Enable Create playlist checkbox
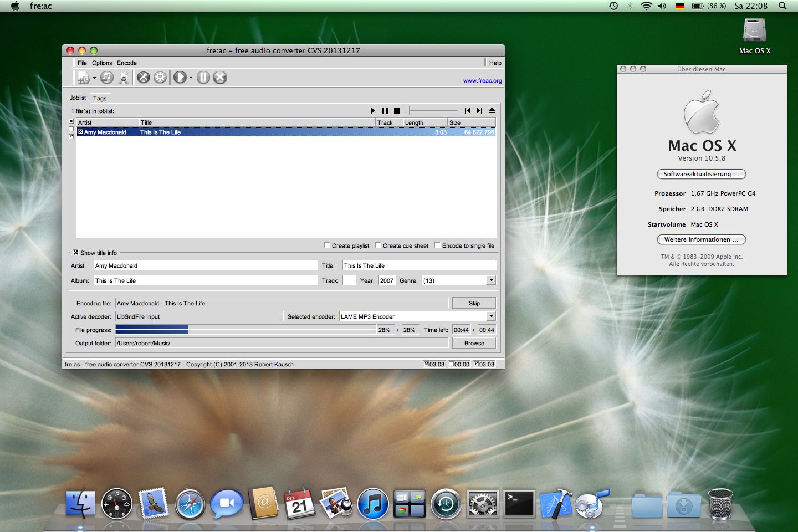Screen dimensions: 798x532 pos(327,245)
